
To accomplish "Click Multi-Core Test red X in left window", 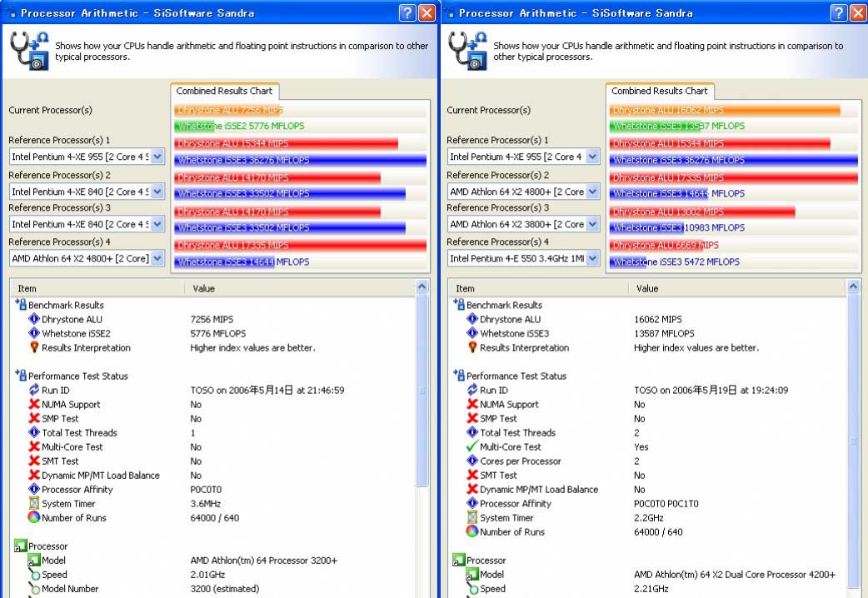I will [34, 446].
